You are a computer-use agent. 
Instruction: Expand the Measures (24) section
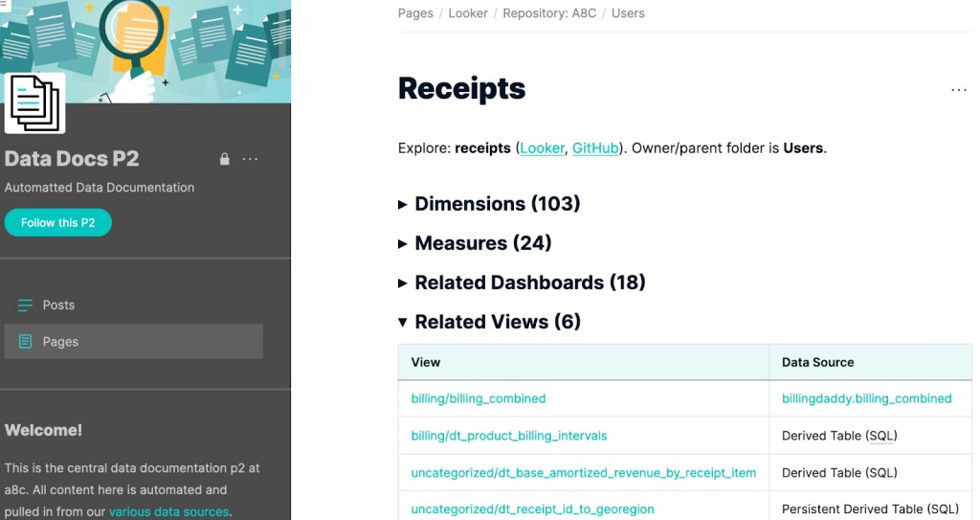(475, 243)
